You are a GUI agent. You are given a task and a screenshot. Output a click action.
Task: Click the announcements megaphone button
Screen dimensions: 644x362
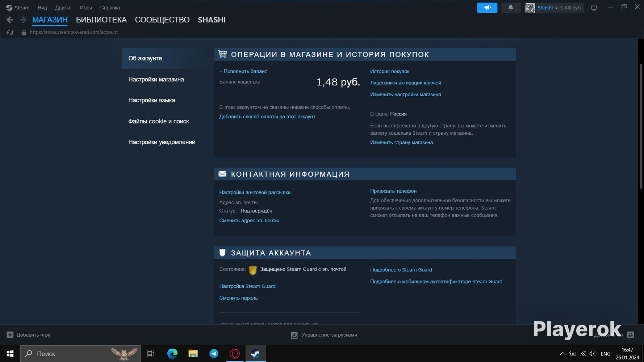(487, 8)
